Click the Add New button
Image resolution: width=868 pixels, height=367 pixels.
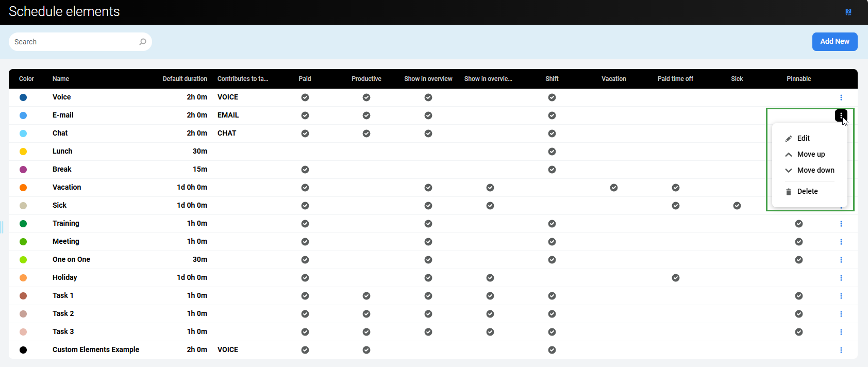click(x=834, y=42)
